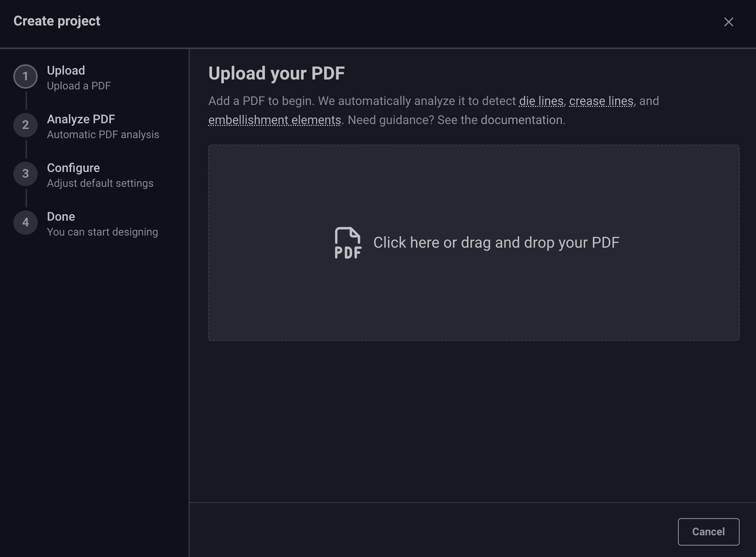Select step 1 circle icon

[x=26, y=76]
